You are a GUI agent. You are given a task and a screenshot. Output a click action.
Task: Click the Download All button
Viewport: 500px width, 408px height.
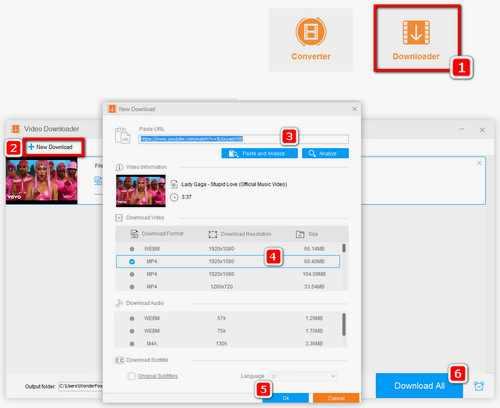[x=419, y=386]
